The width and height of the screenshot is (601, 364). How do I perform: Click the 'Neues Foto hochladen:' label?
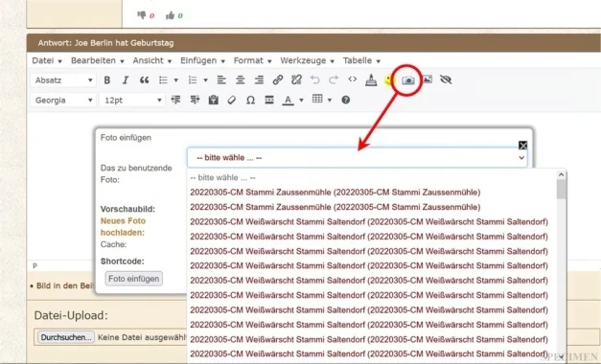(x=123, y=226)
